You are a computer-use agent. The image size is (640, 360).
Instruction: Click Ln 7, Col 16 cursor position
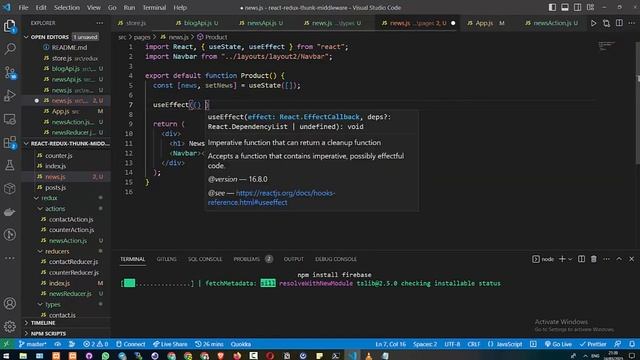click(390, 344)
